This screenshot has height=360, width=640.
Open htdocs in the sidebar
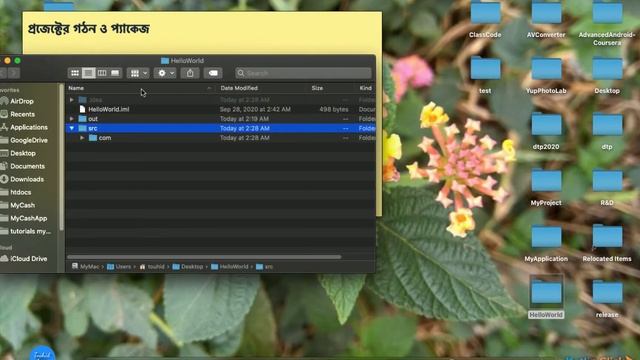click(20, 192)
